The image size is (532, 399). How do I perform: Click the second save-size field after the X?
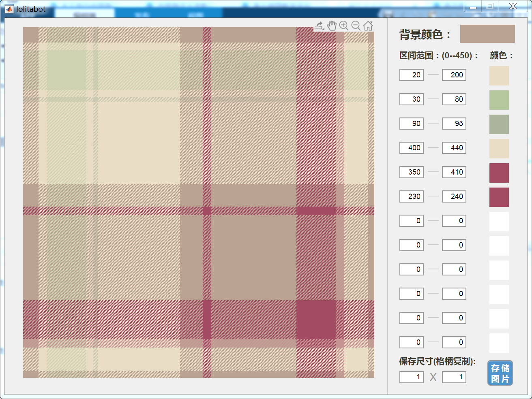(x=454, y=377)
